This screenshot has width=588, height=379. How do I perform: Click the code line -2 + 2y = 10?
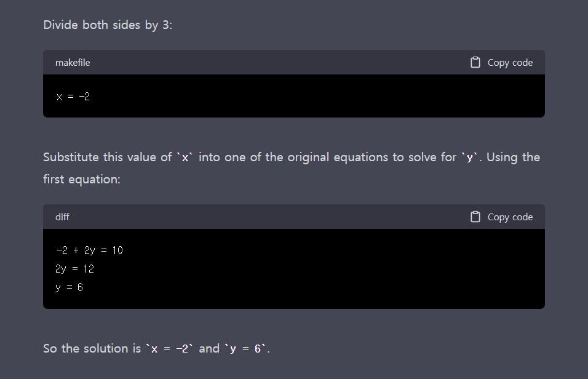tap(90, 250)
